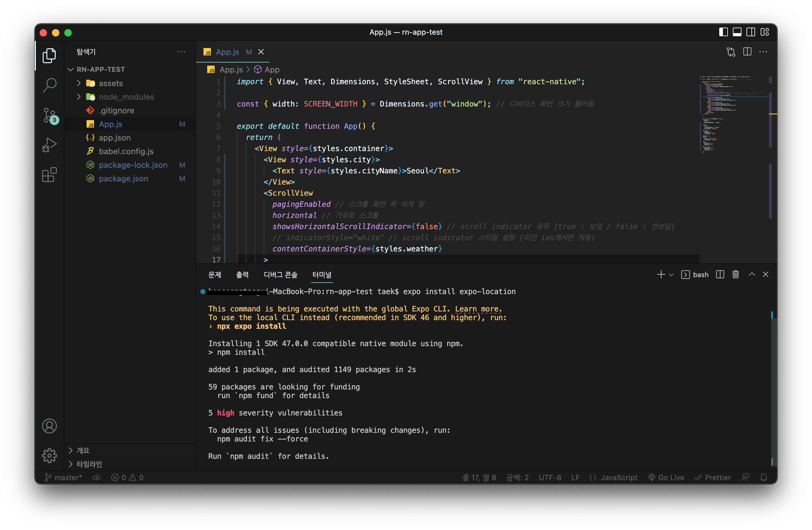The image size is (812, 530).
Task: Switch to the 디버그 콘솔 panel tab
Action: (x=280, y=275)
